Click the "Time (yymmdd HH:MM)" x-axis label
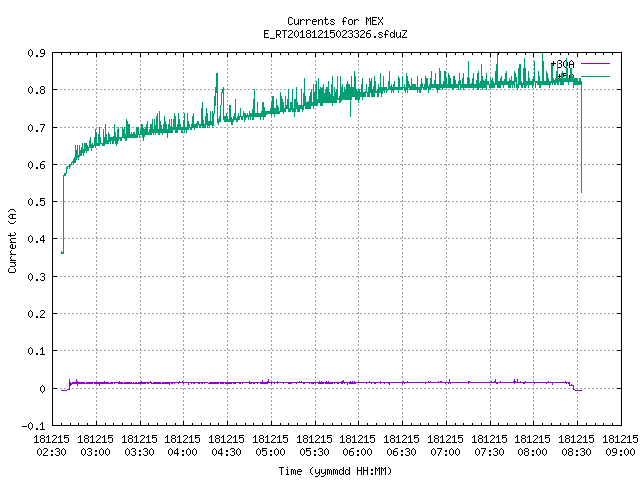 pyautogui.click(x=335, y=471)
